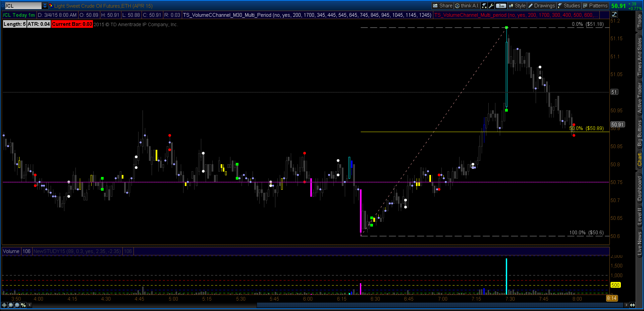
Task: Click the O: 50.89 open value
Action: (x=89, y=15)
